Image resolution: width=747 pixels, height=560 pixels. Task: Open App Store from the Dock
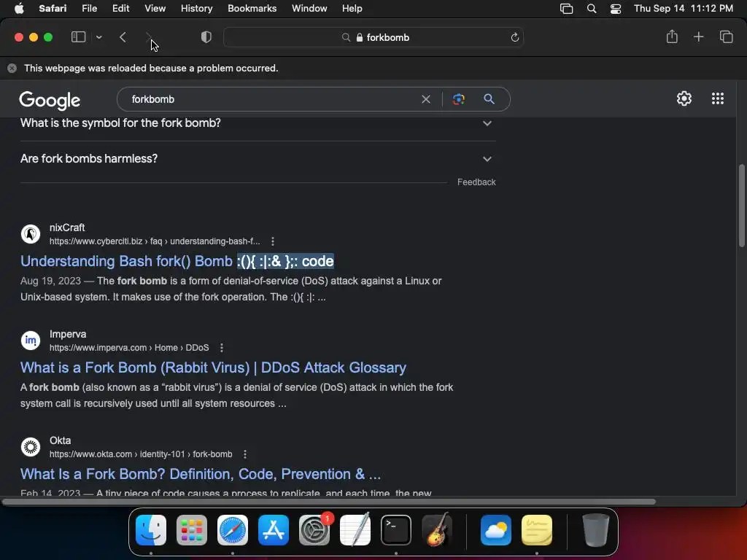pyautogui.click(x=274, y=530)
